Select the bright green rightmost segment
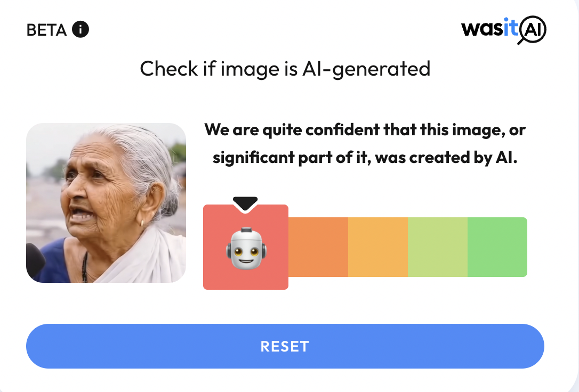 pos(497,247)
